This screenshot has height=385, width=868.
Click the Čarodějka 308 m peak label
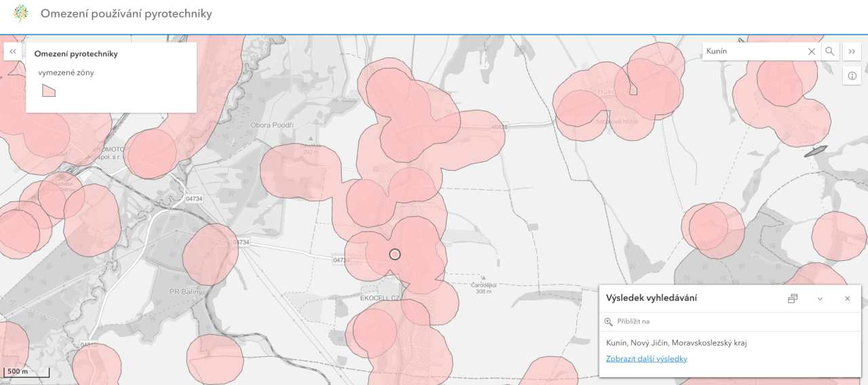click(483, 287)
